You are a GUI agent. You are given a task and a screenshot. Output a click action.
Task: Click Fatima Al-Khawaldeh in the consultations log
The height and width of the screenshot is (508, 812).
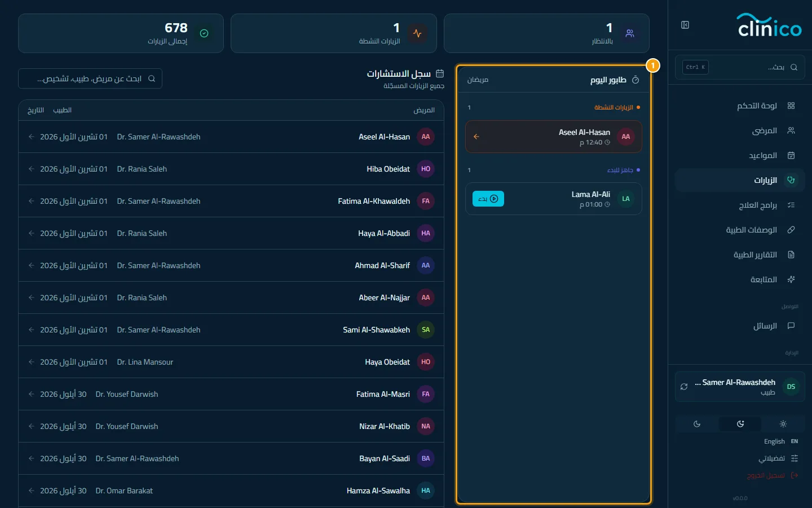tap(374, 201)
